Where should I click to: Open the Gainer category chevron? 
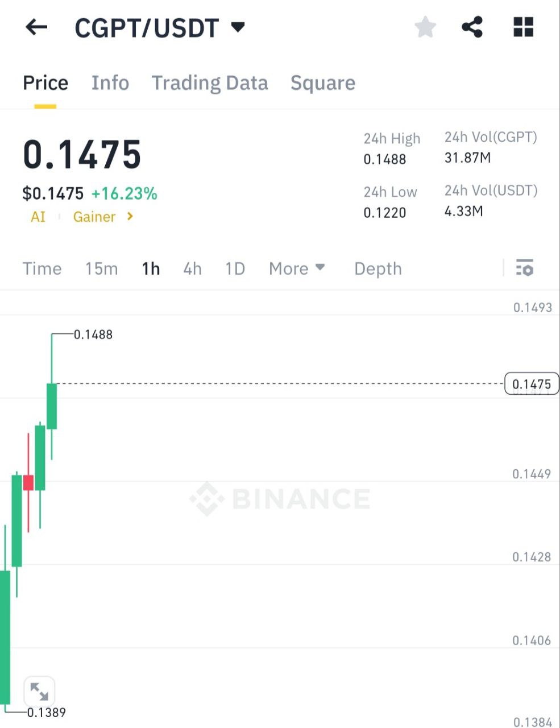130,216
